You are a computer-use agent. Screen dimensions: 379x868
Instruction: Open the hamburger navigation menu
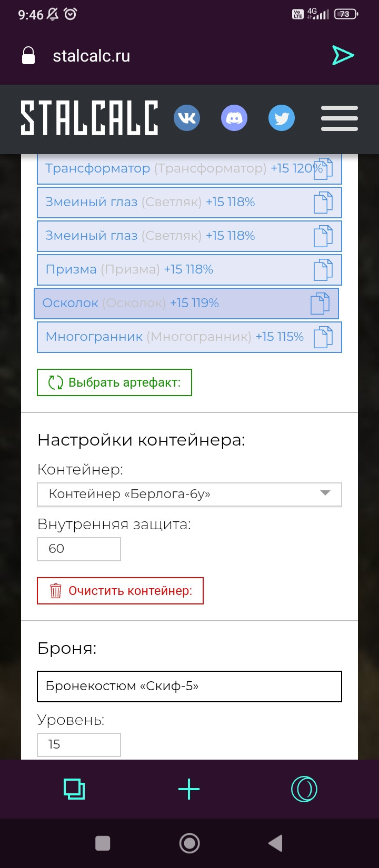pos(340,118)
